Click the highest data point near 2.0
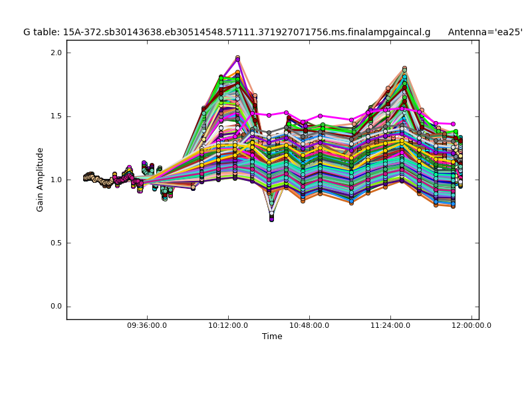 coord(237,58)
